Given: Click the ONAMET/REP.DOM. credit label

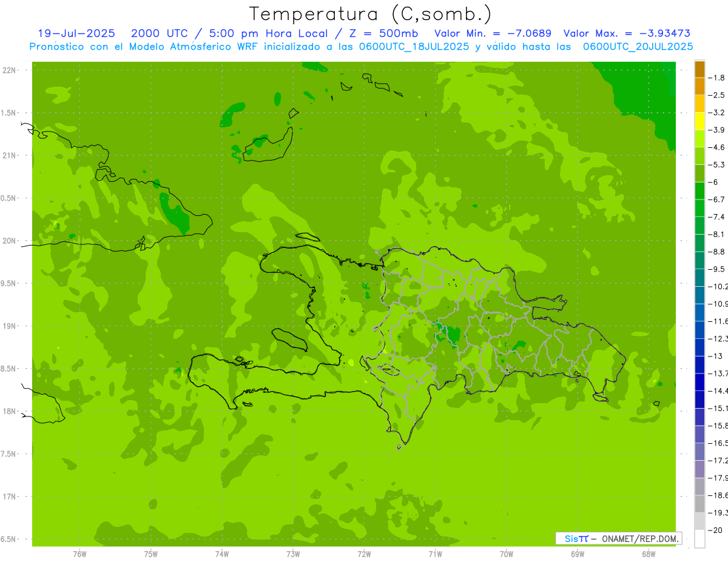Looking at the screenshot, I should [639, 538].
